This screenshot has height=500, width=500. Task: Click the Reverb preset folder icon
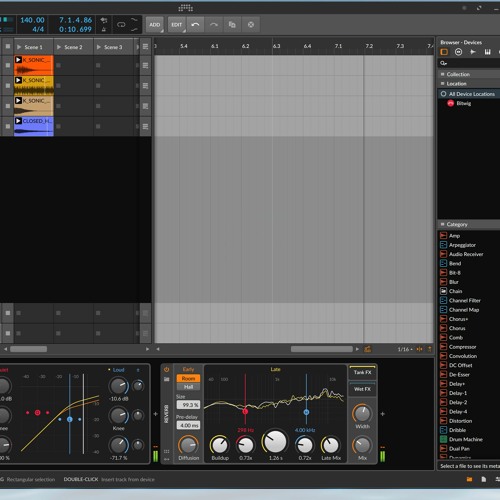[166, 379]
